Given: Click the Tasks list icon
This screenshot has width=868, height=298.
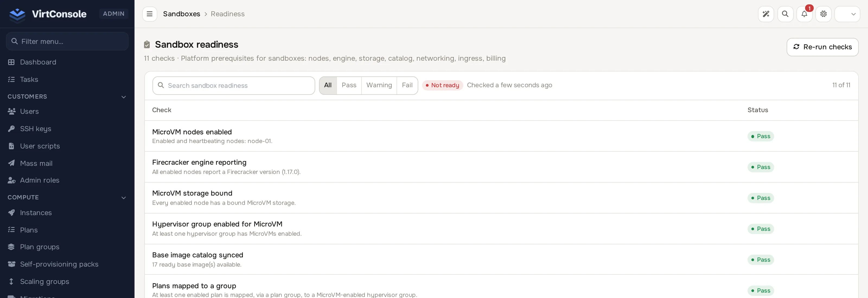Looking at the screenshot, I should pyautogui.click(x=11, y=79).
